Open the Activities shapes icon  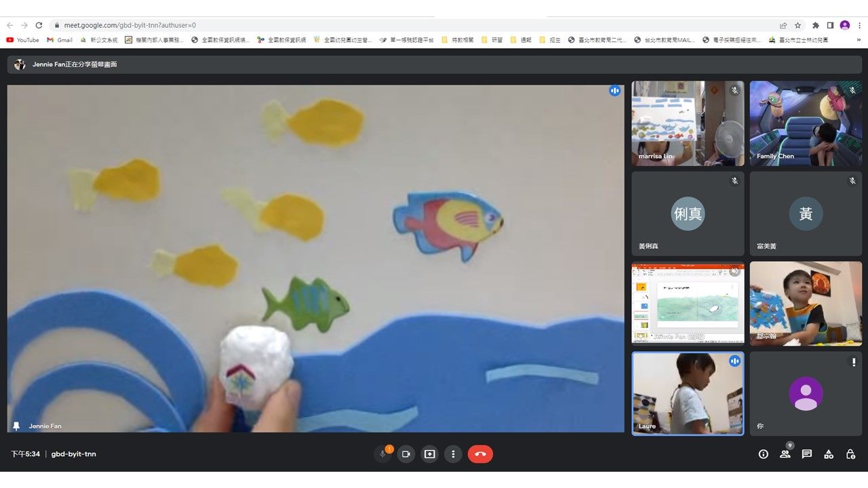(x=828, y=454)
